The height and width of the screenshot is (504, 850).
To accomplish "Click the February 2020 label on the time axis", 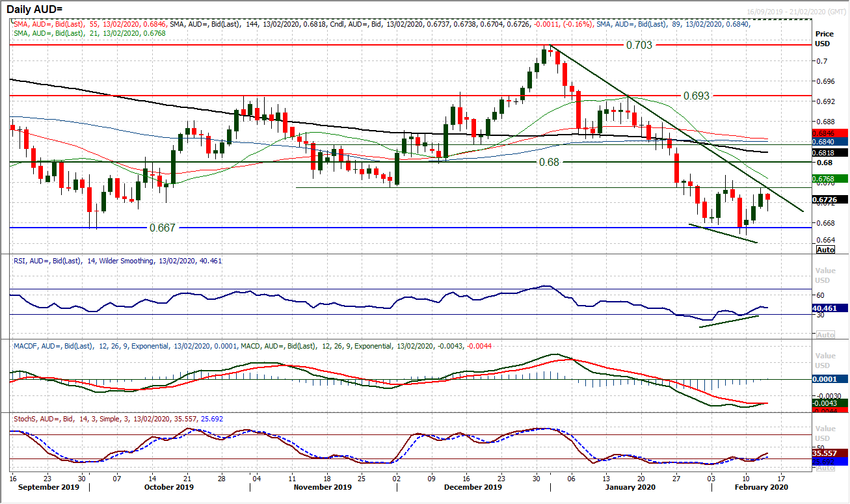I will (x=762, y=487).
